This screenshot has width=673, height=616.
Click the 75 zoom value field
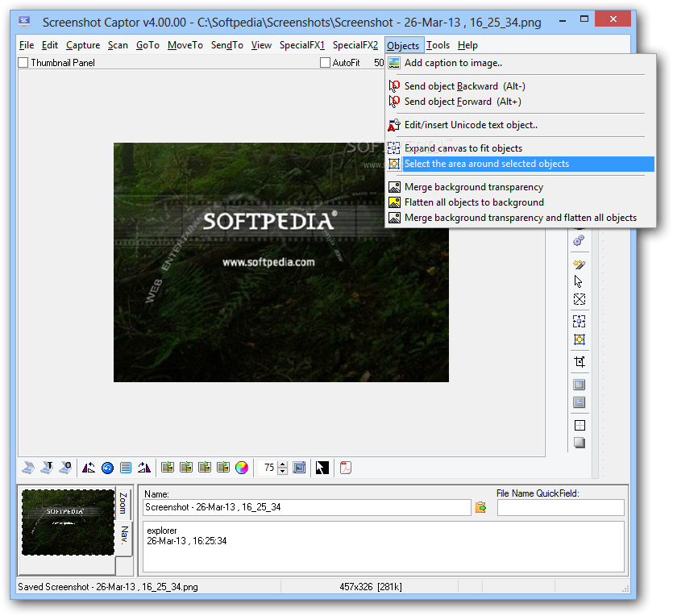tap(268, 468)
